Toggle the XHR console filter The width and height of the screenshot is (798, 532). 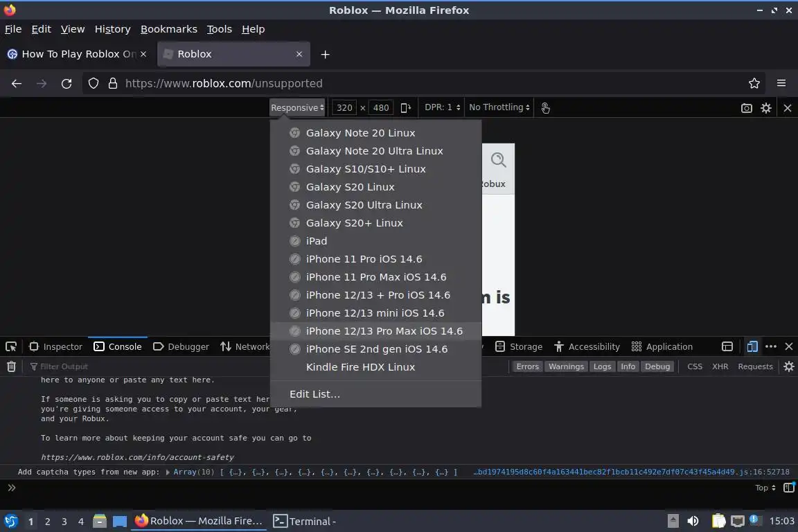pos(720,366)
